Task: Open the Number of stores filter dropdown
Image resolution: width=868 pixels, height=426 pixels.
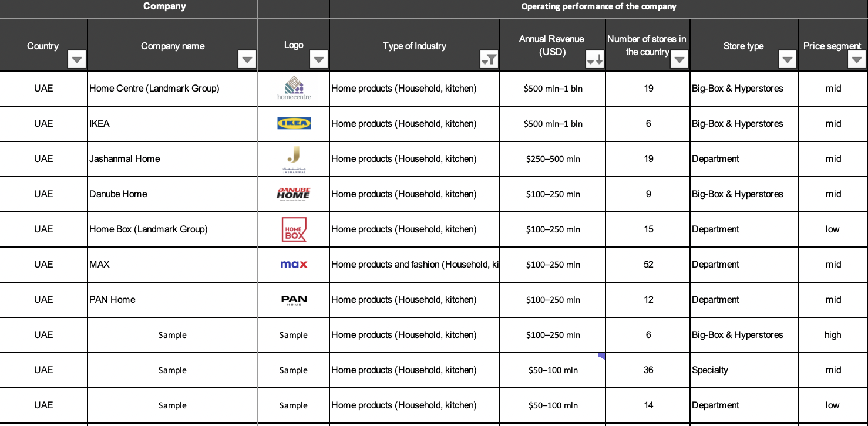Action: coord(679,59)
